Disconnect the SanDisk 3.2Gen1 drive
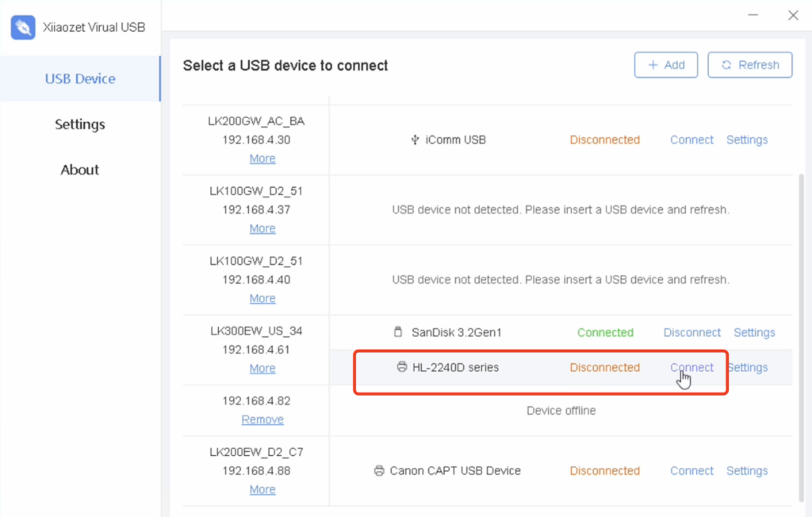812x517 pixels. [x=691, y=332]
